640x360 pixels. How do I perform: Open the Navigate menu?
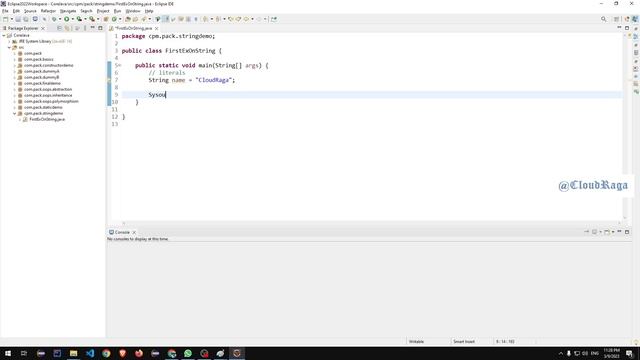[x=68, y=11]
